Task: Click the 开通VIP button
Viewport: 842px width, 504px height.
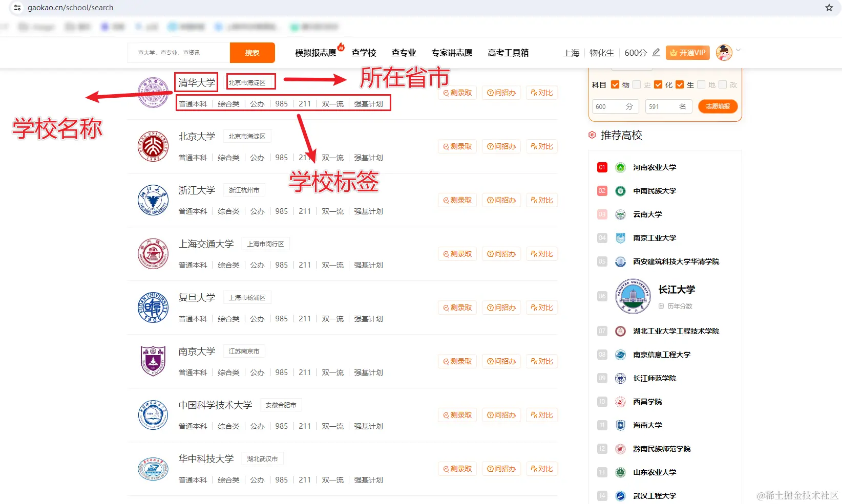Action: pos(688,53)
